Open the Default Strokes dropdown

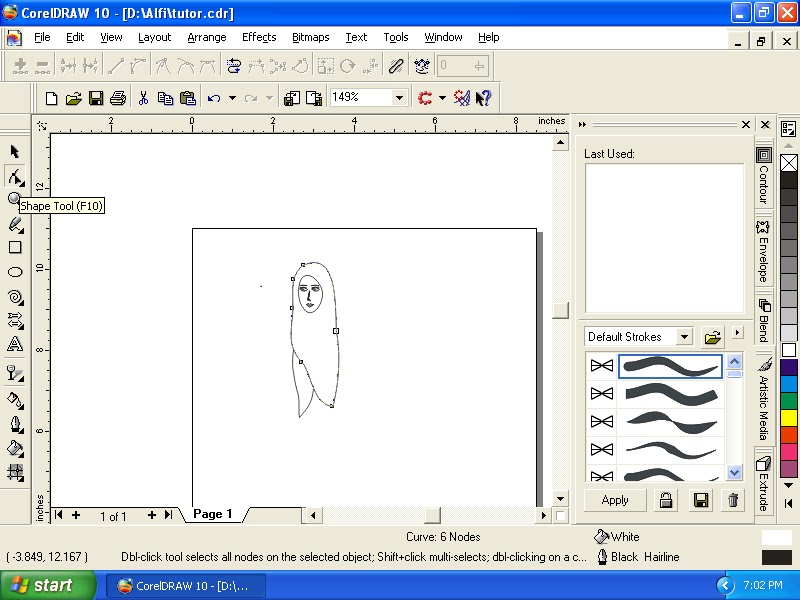pyautogui.click(x=684, y=337)
